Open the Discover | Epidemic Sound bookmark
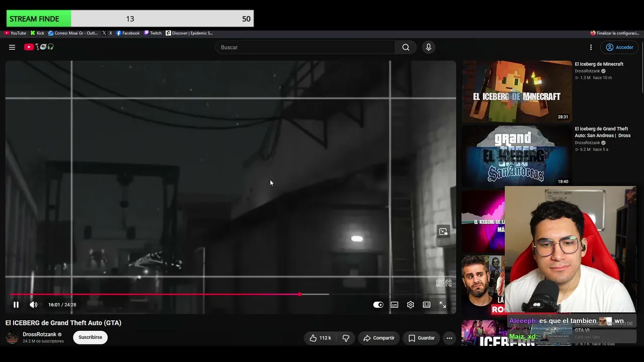 (189, 33)
